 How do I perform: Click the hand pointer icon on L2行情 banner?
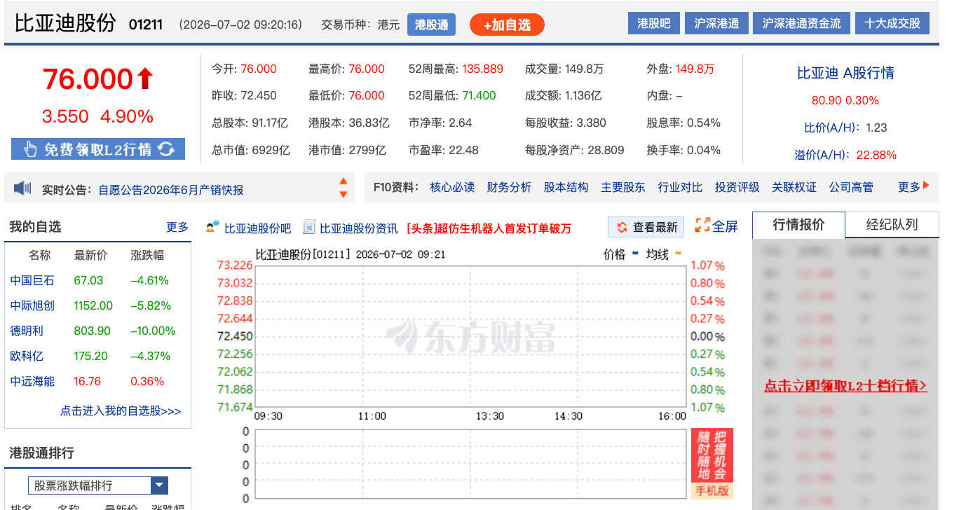pyautogui.click(x=30, y=149)
